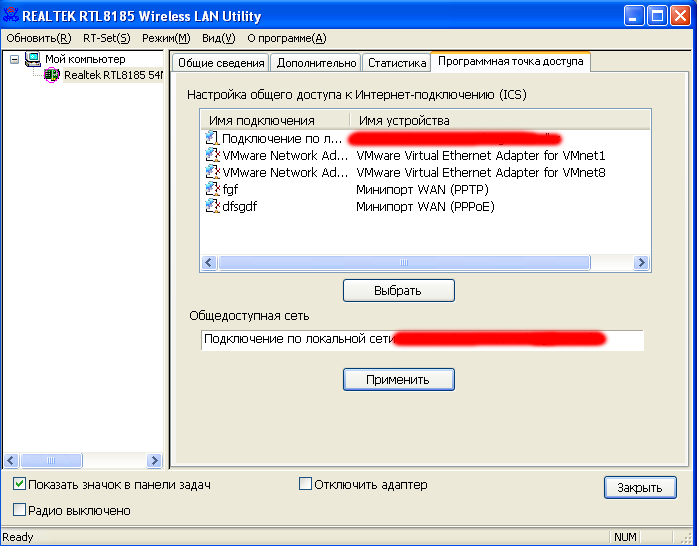Open the RT-Set(S) menu
The width and height of the screenshot is (697, 546).
coord(107,39)
